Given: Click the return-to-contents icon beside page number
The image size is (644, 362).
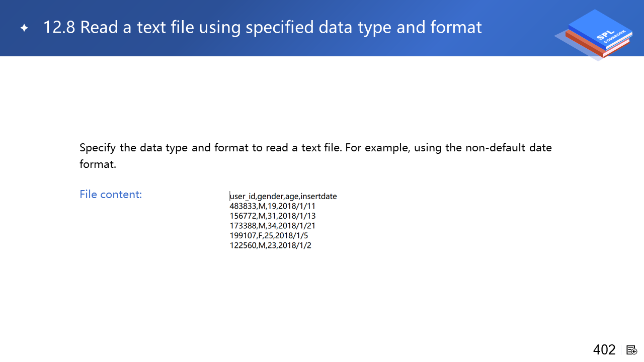Looking at the screenshot, I should pyautogui.click(x=632, y=350).
